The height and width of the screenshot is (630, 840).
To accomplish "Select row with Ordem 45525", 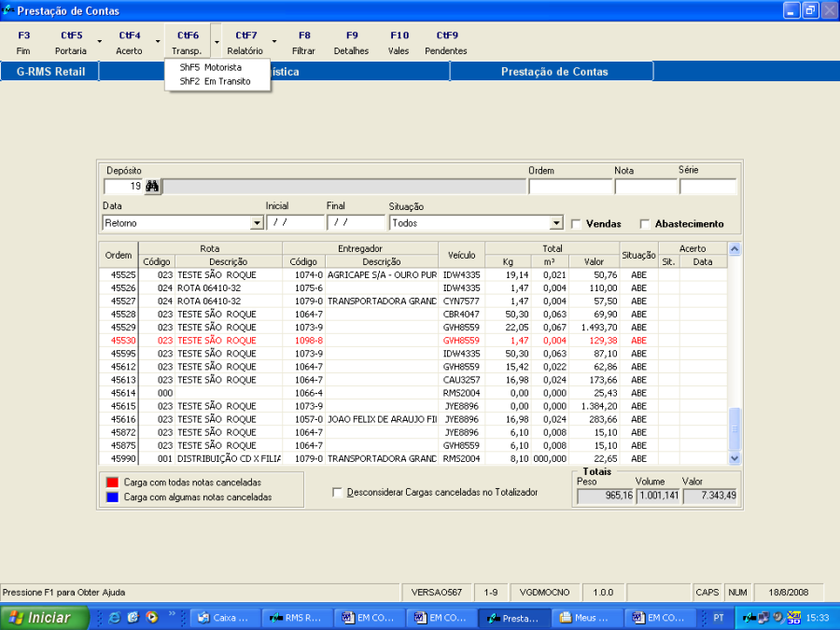I will [x=413, y=274].
